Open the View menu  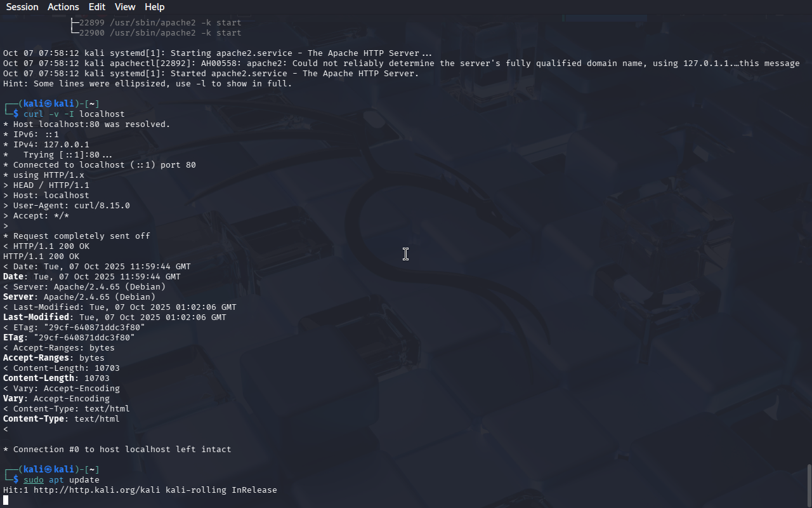125,7
